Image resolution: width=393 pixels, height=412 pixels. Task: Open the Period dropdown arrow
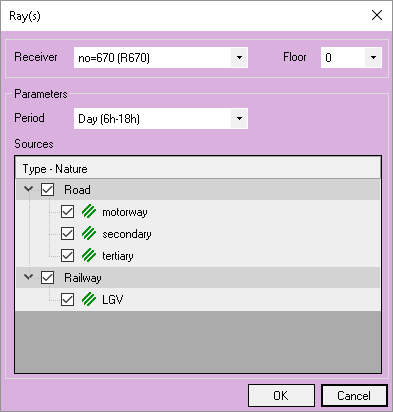click(x=239, y=119)
